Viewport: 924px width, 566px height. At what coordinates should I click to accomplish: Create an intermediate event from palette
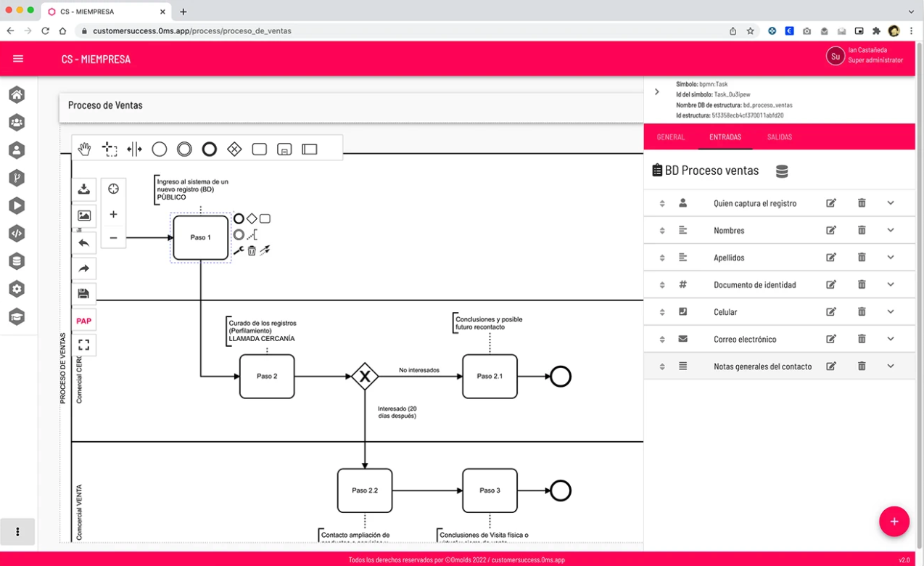(x=184, y=149)
